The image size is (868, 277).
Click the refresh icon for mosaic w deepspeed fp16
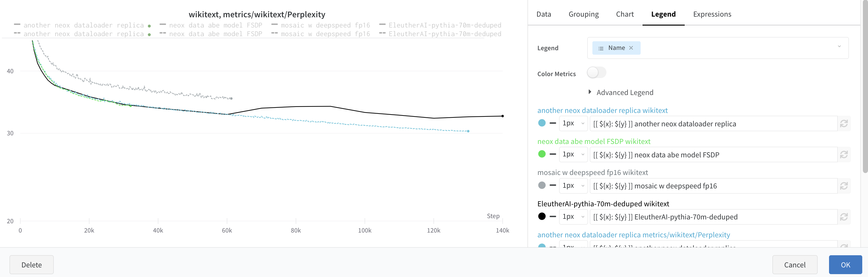[x=844, y=186]
